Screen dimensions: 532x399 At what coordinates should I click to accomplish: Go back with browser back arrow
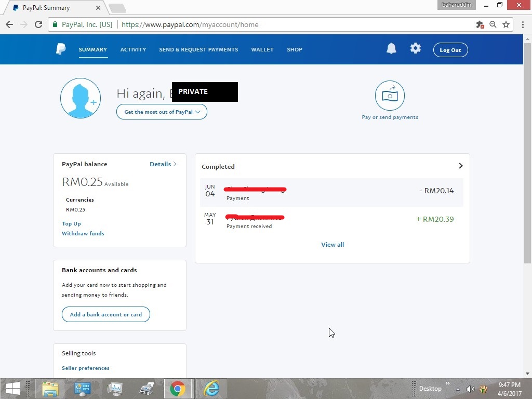click(9, 24)
